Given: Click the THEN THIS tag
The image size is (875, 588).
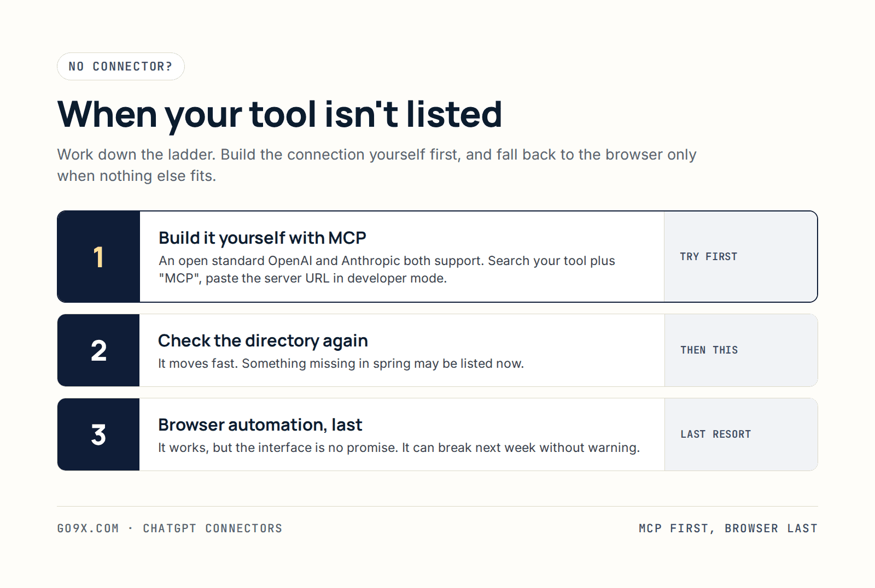Looking at the screenshot, I should (709, 350).
